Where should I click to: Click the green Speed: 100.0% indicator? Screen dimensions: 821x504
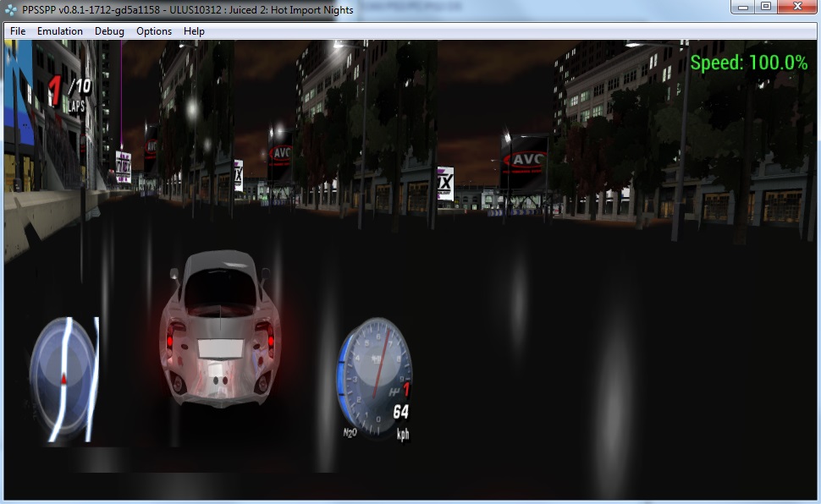(749, 63)
